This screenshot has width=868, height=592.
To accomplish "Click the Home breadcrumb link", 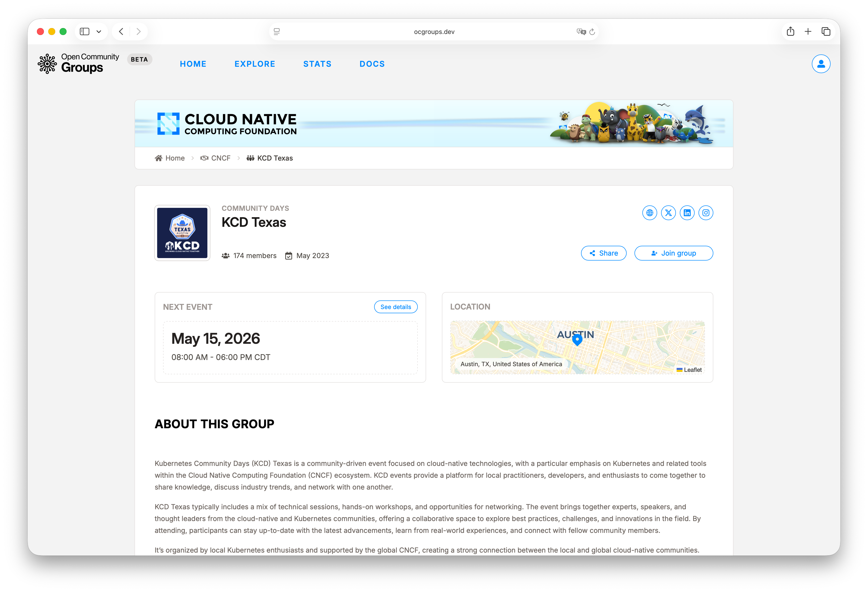I will [x=170, y=158].
